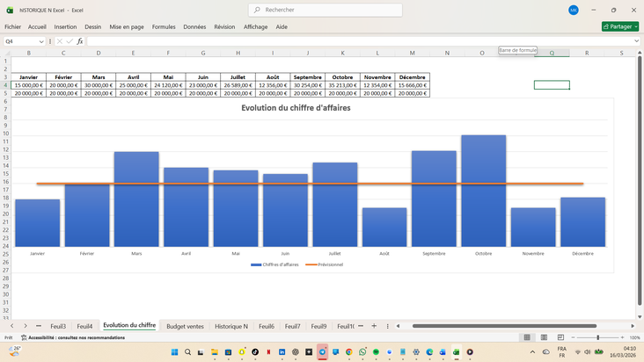644x362 pixels.
Task: Click the Rechercher search box
Action: 326,10
